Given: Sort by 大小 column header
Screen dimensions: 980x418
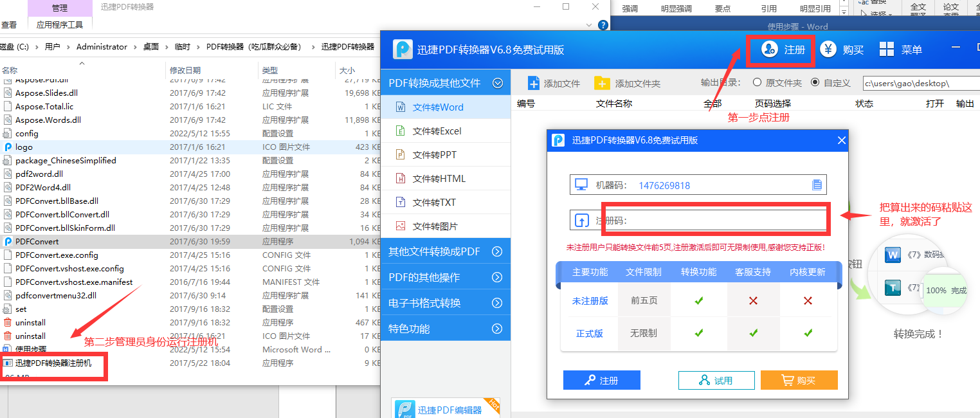Looking at the screenshot, I should point(347,70).
